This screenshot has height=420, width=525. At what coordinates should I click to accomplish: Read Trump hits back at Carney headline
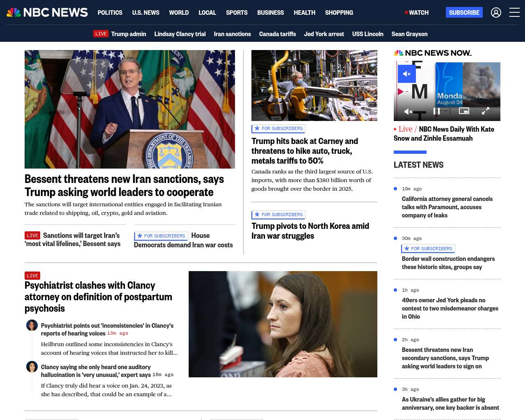pyautogui.click(x=305, y=151)
